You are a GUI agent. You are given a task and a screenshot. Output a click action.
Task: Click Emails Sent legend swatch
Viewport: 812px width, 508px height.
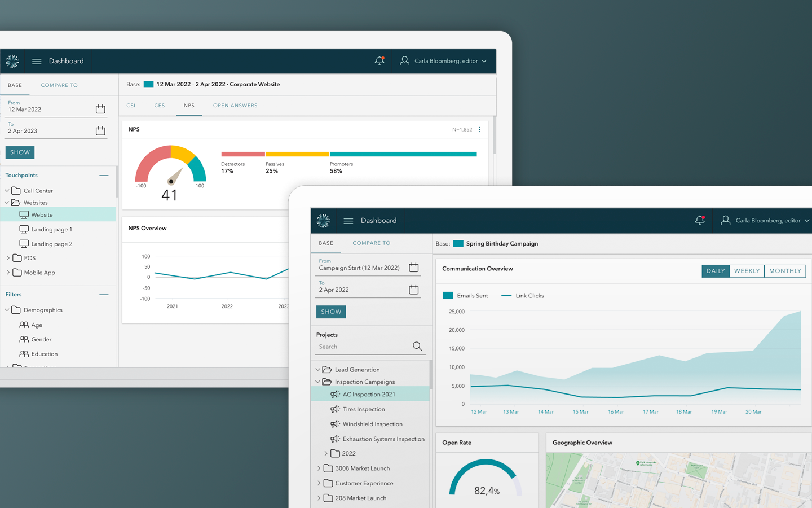(448, 296)
